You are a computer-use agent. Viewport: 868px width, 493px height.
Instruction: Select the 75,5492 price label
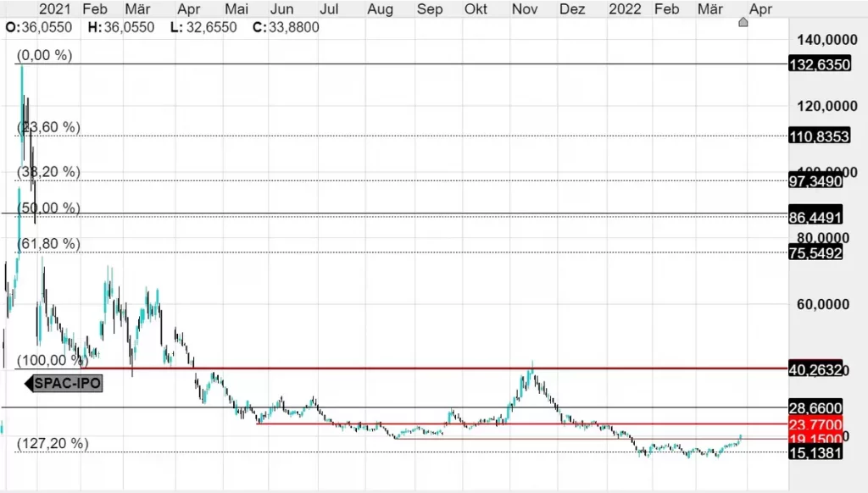click(815, 252)
